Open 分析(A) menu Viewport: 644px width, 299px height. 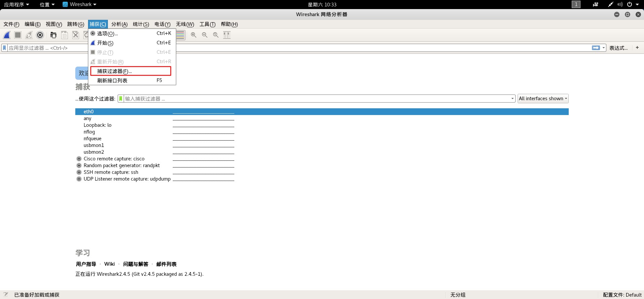pos(119,24)
